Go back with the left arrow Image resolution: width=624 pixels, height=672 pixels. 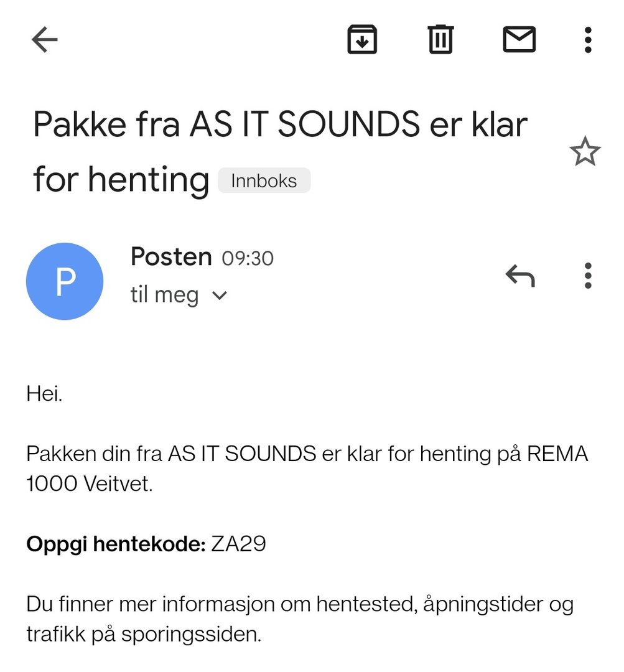[45, 40]
